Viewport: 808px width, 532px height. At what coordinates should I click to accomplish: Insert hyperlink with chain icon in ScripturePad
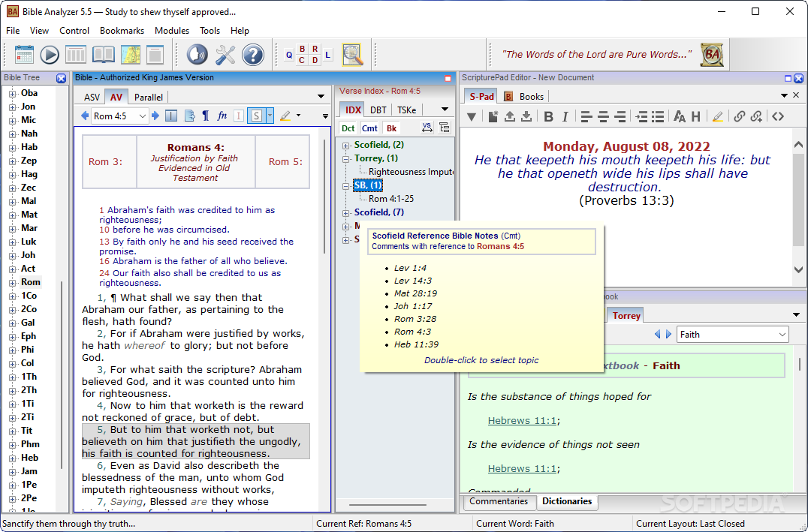coord(740,116)
